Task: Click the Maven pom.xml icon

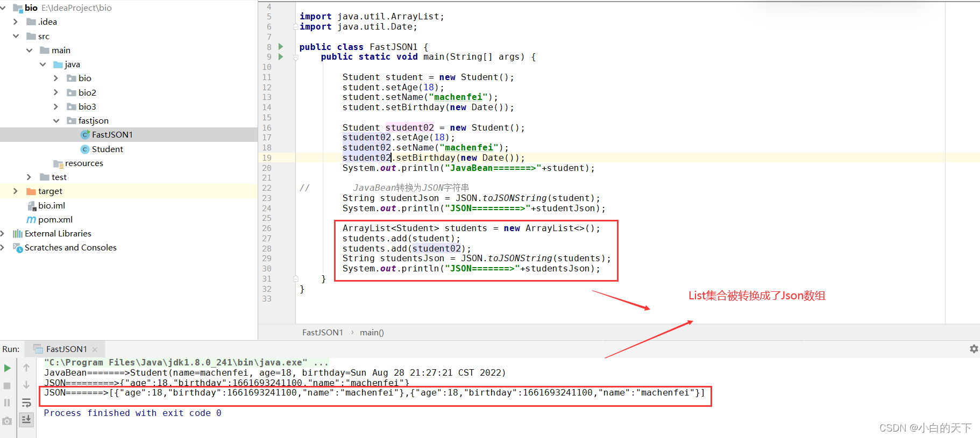Action: 31,219
